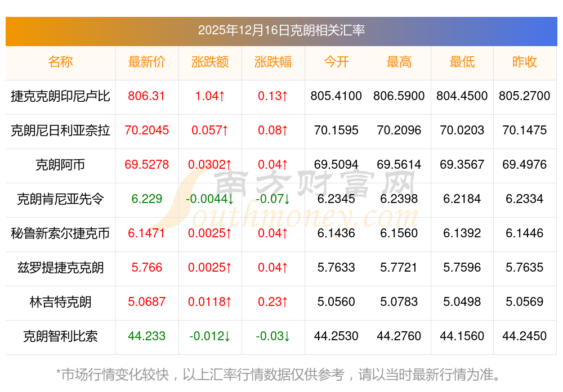563x392 pixels.
Task: Click previous close 69.4976
Action: coord(525,165)
